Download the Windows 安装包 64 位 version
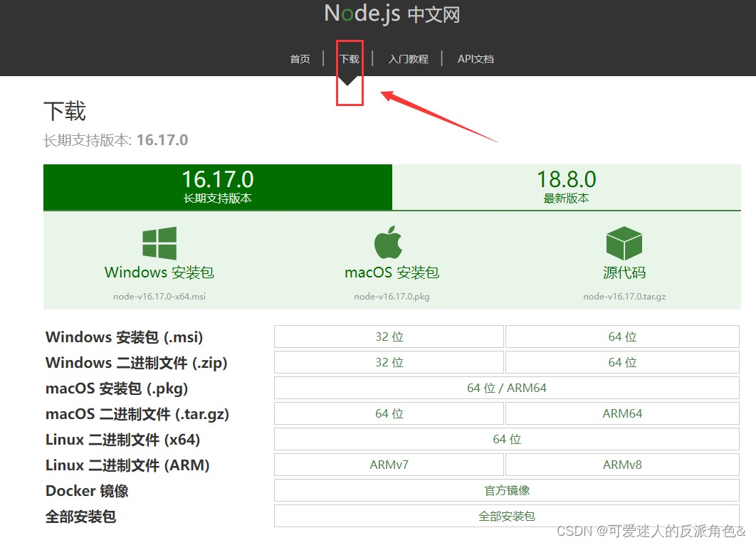 (x=622, y=337)
